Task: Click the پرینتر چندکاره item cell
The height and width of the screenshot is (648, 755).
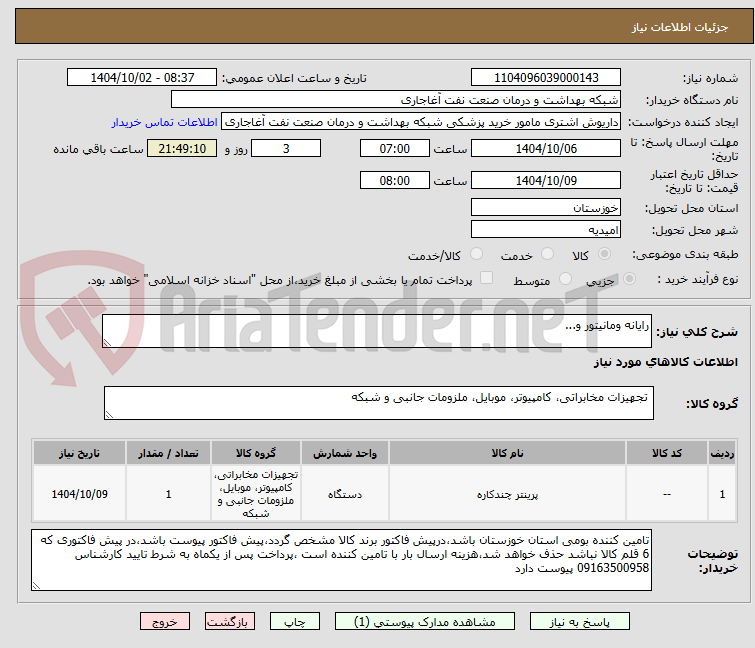Action: coord(508,494)
